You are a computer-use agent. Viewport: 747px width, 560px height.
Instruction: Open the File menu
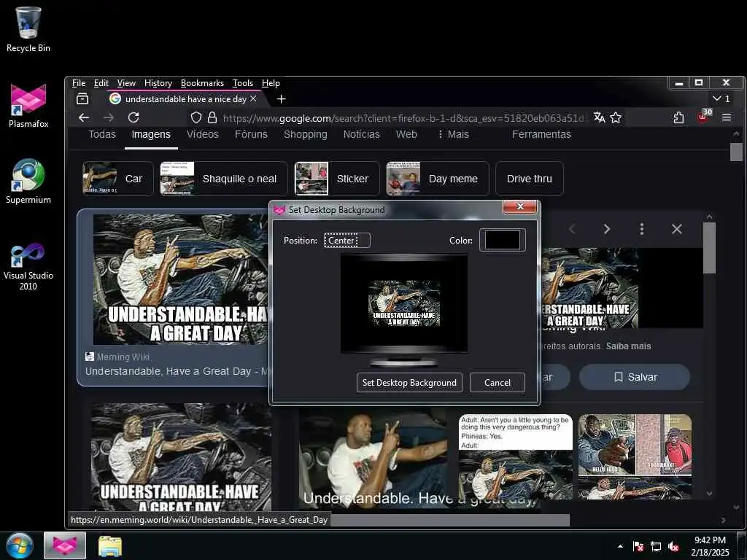pos(79,83)
